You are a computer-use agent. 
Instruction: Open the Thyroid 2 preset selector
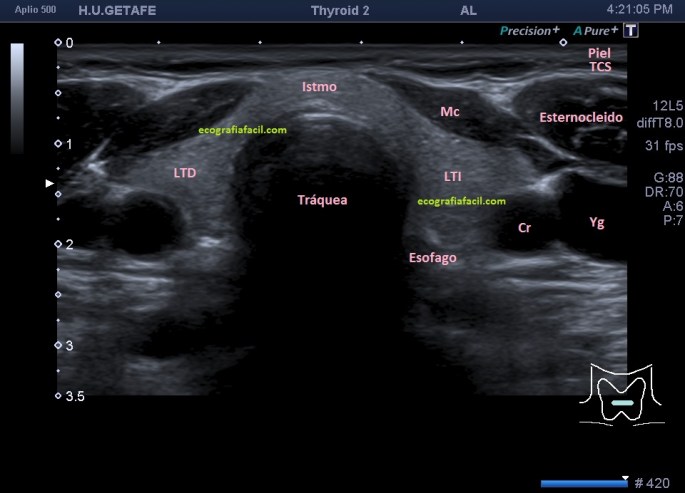[x=340, y=9]
